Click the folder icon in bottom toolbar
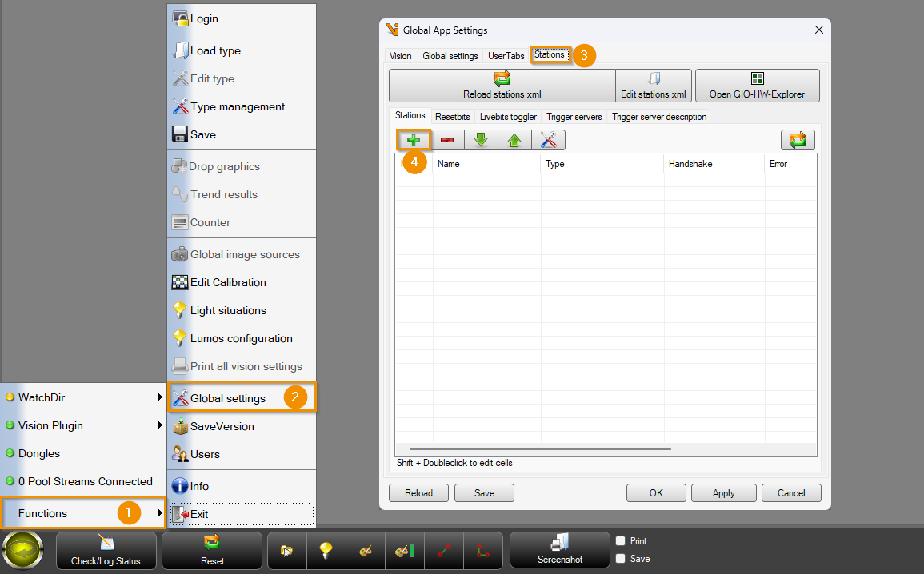 [287, 551]
